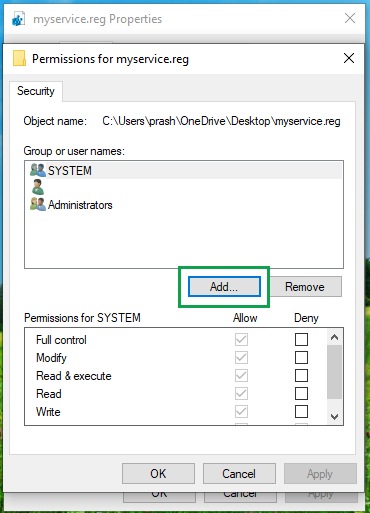Click the Administrators group icon
This screenshot has width=370, height=513.
pos(38,204)
